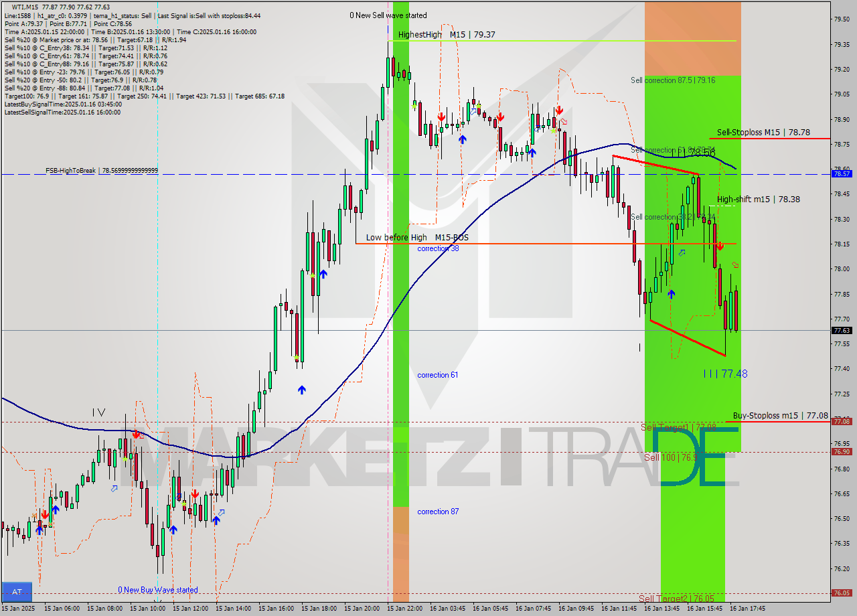857x616 pixels.
Task: Select the Buy-Stoploss m15 | 77.08 label
Action: pyautogui.click(x=781, y=415)
